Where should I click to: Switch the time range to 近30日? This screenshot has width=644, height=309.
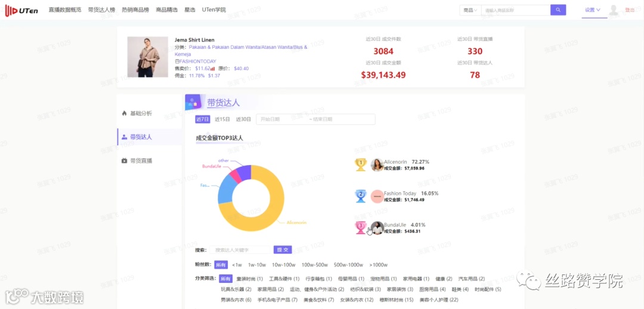pos(243,119)
